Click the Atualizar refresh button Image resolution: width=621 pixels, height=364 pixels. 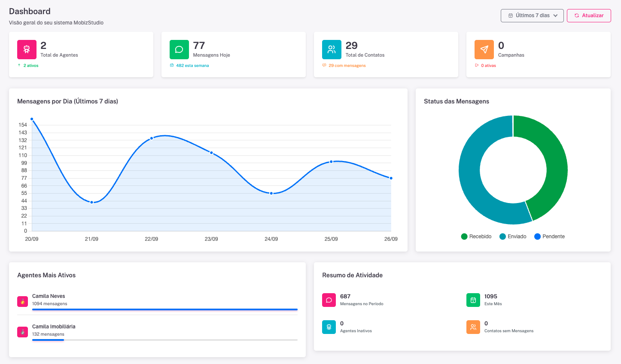coord(589,15)
